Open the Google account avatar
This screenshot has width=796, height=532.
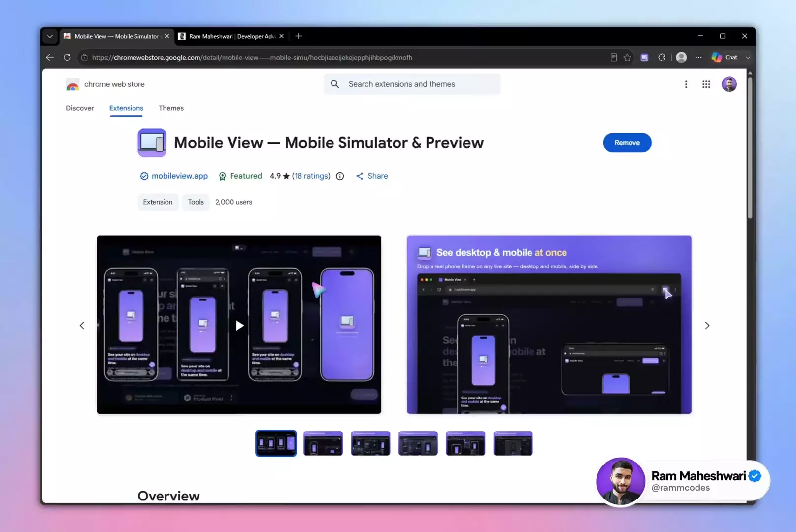[729, 84]
